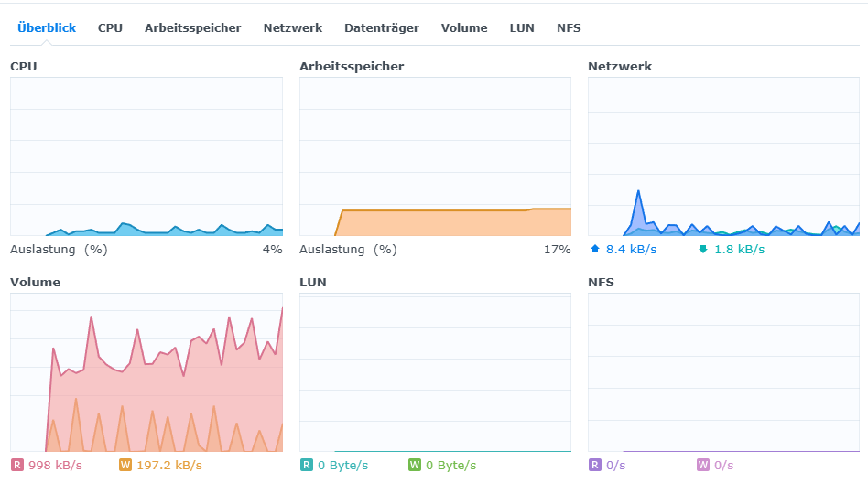Click the purple NFS read R badge
This screenshot has width=868, height=483.
[595, 466]
